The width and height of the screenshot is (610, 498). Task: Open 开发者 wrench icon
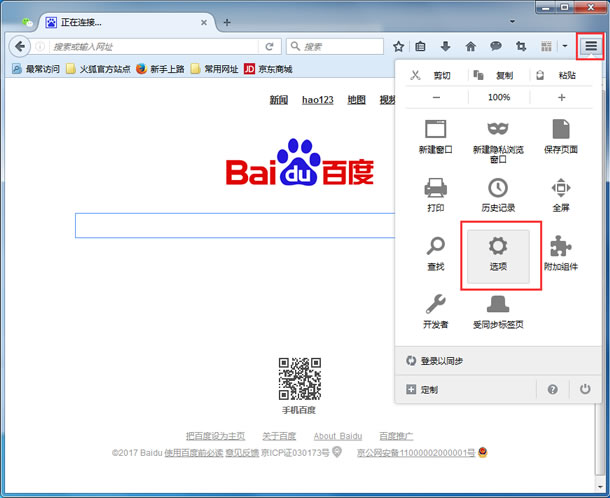point(435,304)
